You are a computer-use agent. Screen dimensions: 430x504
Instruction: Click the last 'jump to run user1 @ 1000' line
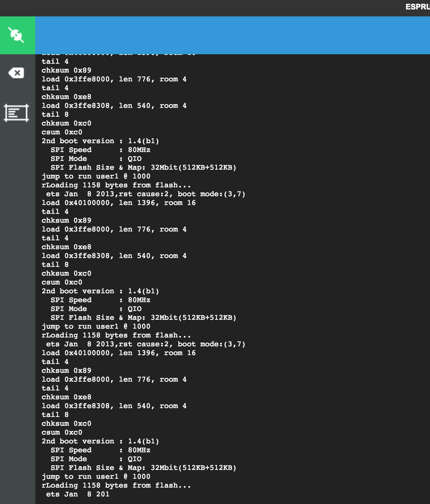[96, 477]
